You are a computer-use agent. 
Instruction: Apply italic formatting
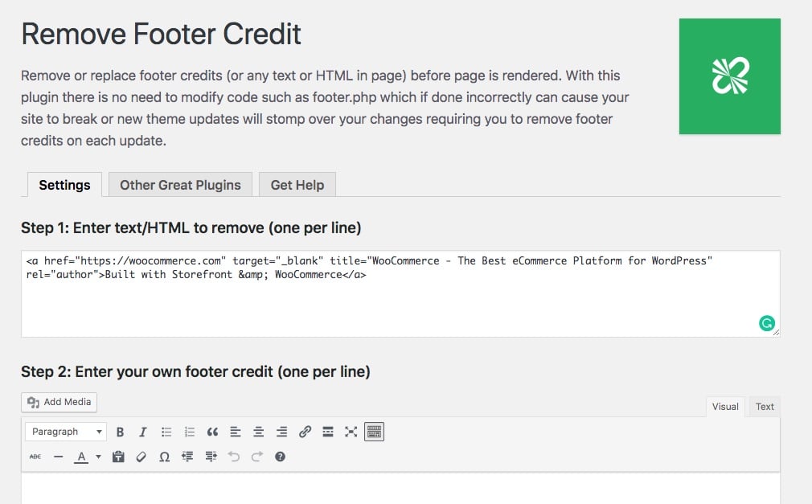coord(142,432)
